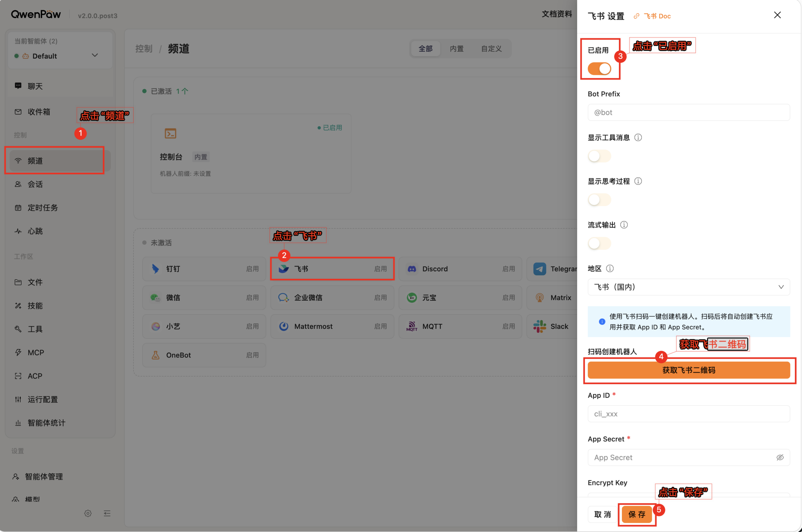
Task: Toggle the 已启用 switch off
Action: pos(599,69)
